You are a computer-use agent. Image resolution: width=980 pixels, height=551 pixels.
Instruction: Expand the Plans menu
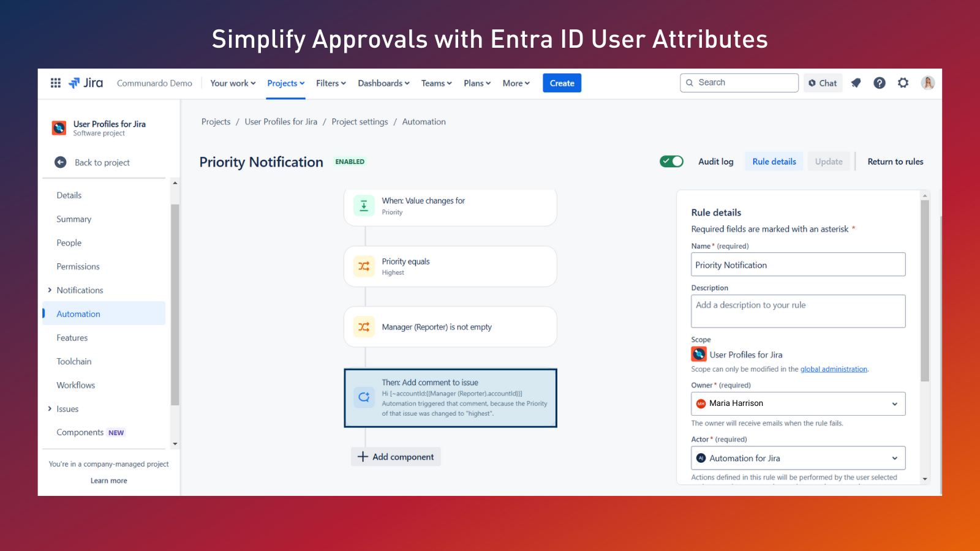pyautogui.click(x=477, y=83)
